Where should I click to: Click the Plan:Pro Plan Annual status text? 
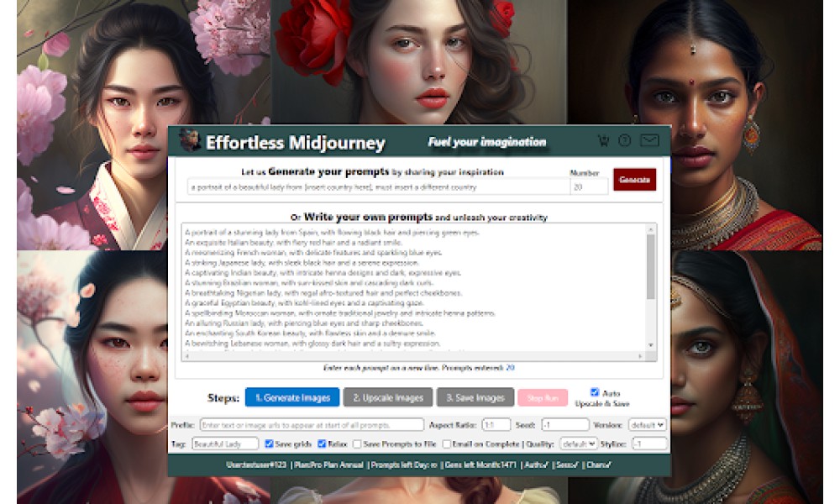328,465
